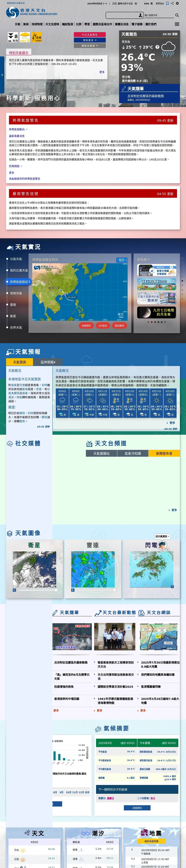Close the weather chatbot bubble
Viewport: 186px width, 868px height.
click(x=167, y=550)
